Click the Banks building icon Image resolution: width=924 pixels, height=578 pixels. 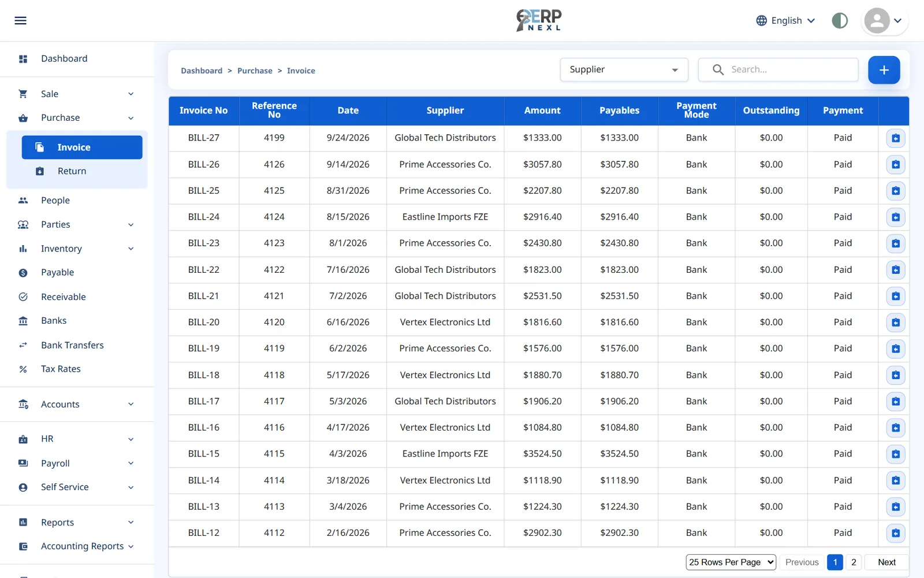click(x=23, y=321)
